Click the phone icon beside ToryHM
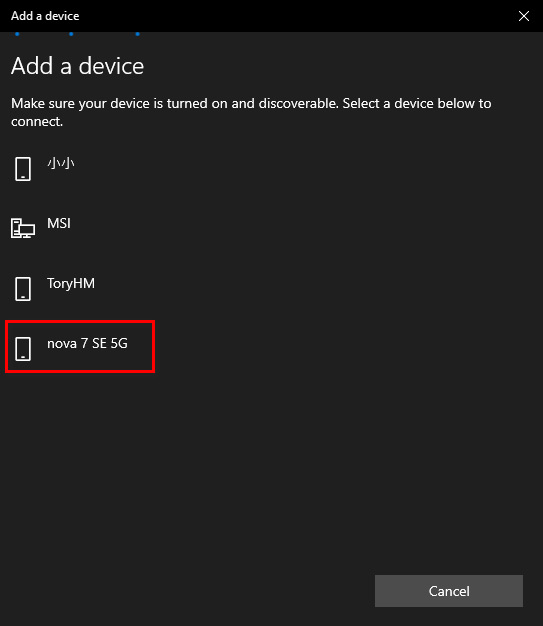Screen dimensions: 543x626 click(23, 289)
